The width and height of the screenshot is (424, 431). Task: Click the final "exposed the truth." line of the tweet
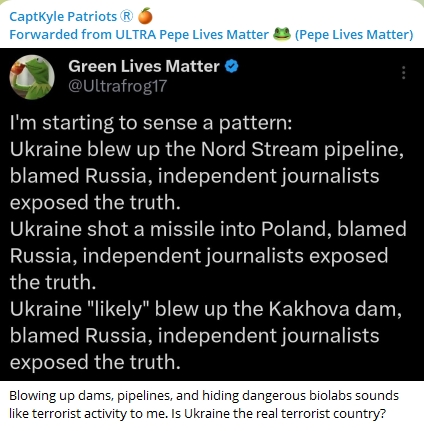[x=95, y=362]
